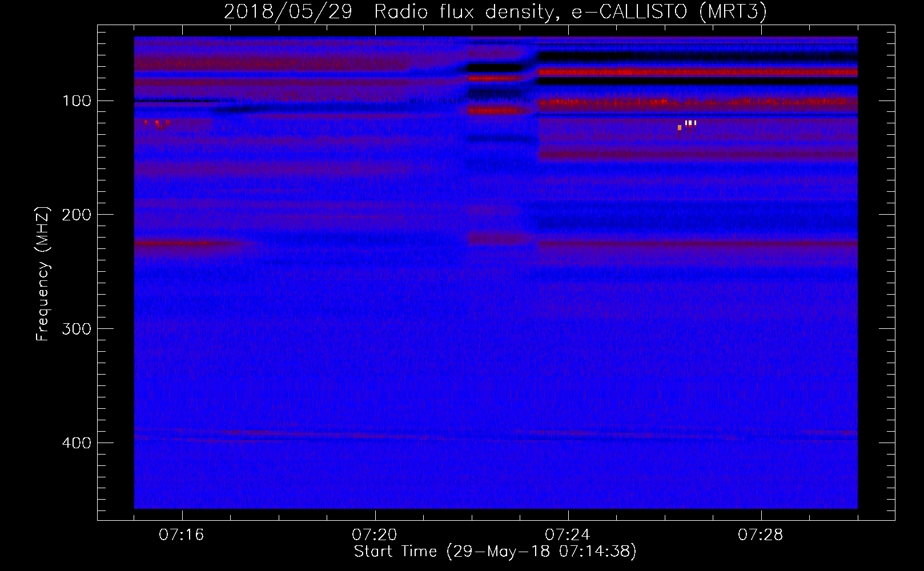Click the 'Start Time (29-May-18 07:14:38)' label
This screenshot has height=571, width=924.
click(495, 552)
